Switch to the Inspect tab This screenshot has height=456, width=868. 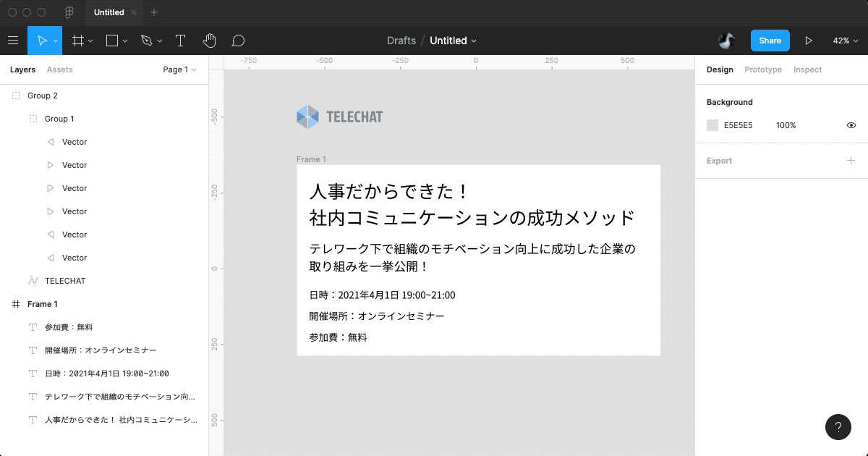click(807, 69)
